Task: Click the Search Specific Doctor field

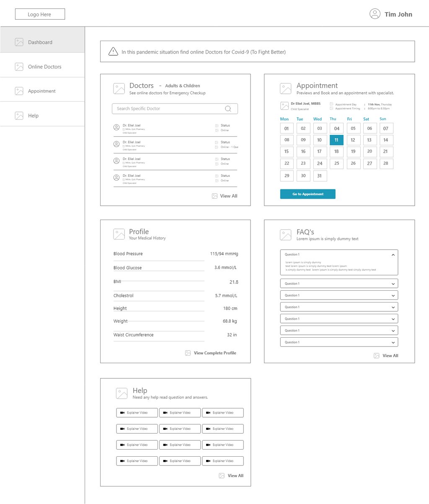Action: click(x=175, y=109)
